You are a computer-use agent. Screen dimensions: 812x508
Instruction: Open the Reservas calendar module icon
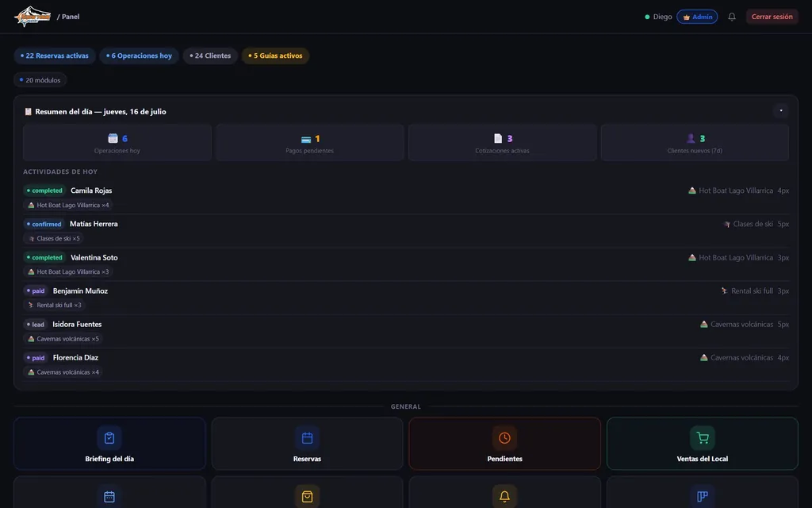coord(307,438)
